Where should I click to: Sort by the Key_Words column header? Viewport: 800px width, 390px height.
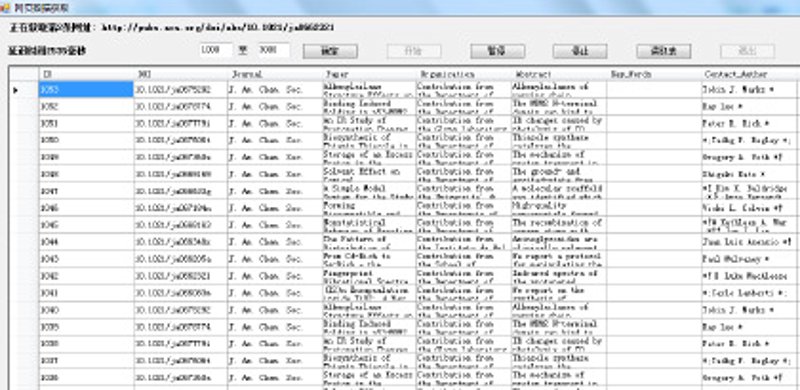654,75
